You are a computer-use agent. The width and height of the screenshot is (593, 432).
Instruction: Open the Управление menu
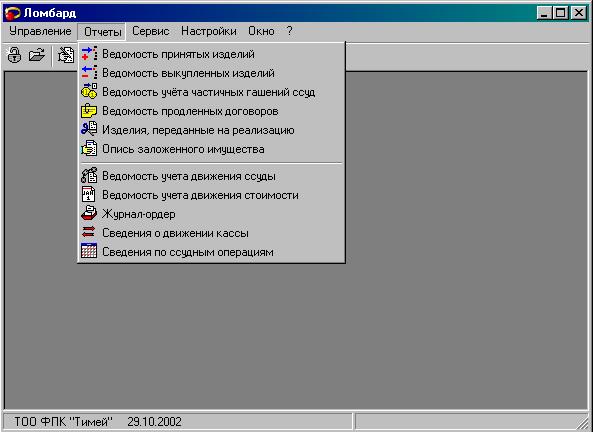pos(40,31)
